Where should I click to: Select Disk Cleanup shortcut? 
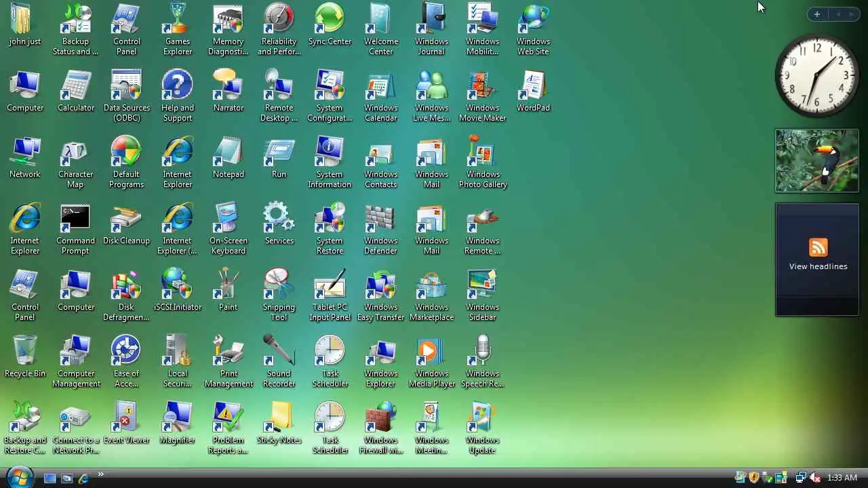point(127,224)
